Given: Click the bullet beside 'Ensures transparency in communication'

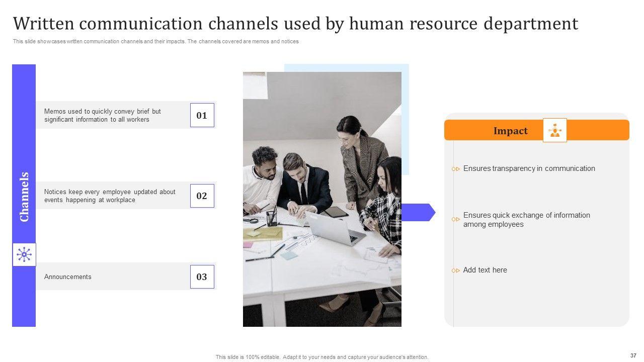Looking at the screenshot, I should [456, 169].
